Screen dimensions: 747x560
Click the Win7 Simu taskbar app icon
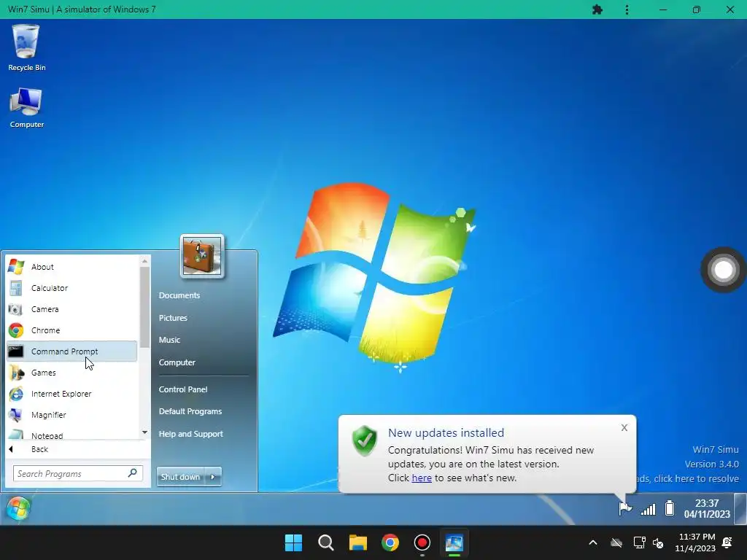454,542
